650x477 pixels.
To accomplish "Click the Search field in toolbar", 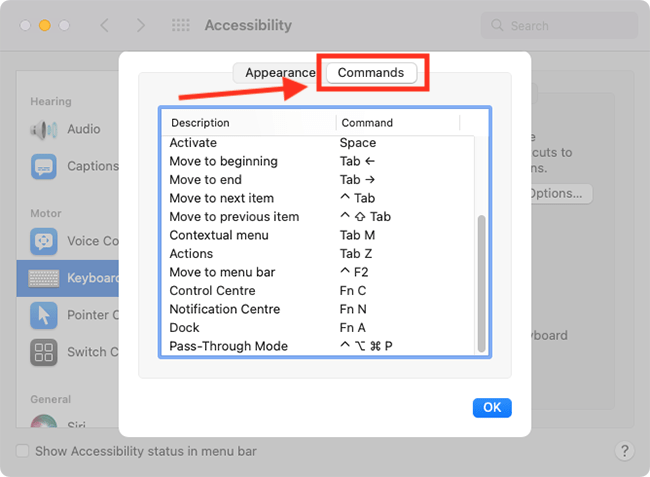I will tap(559, 26).
